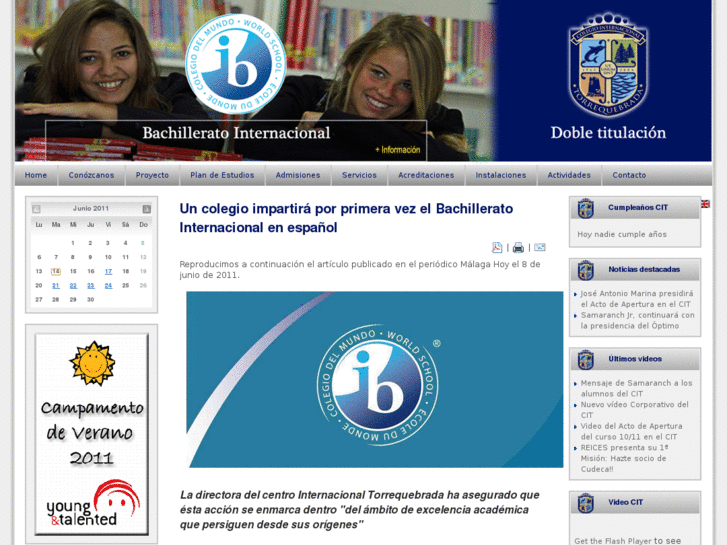Click the crest icon beside Noticias destacadas
This screenshot has width=727, height=545.
pos(586,270)
